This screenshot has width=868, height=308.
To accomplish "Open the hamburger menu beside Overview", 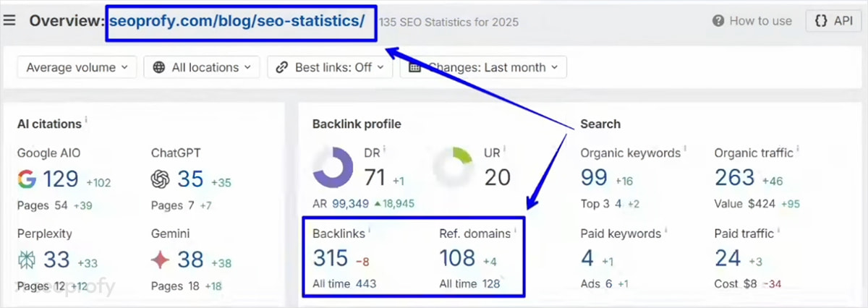I will pyautogui.click(x=9, y=20).
